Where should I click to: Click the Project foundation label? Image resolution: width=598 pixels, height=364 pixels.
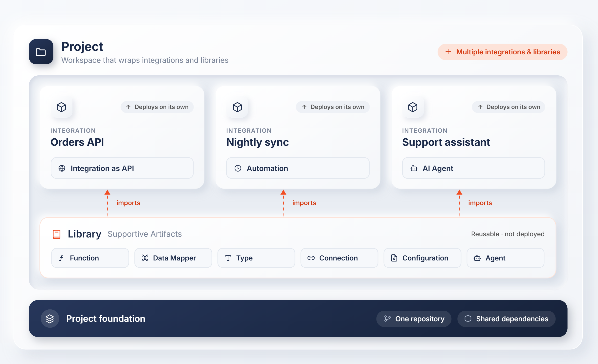click(106, 319)
